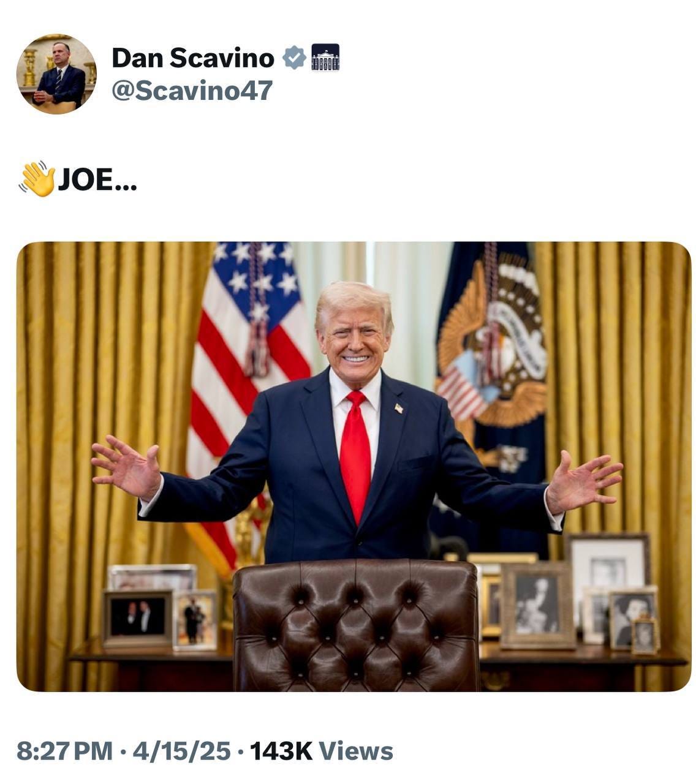Click the waving hand emoji
Image resolution: width=696 pixels, height=784 pixels.
[37, 179]
